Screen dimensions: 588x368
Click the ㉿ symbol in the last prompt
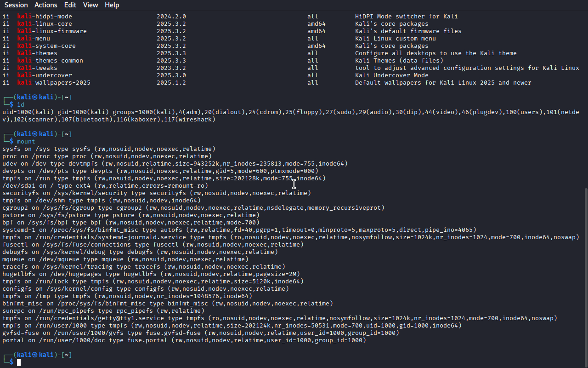click(x=34, y=355)
